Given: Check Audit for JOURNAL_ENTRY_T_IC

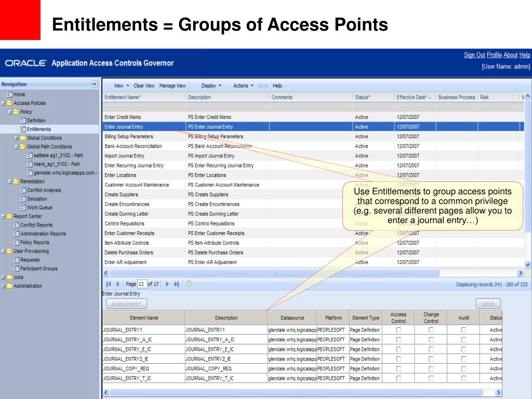Looking at the screenshot, I should 463,378.
